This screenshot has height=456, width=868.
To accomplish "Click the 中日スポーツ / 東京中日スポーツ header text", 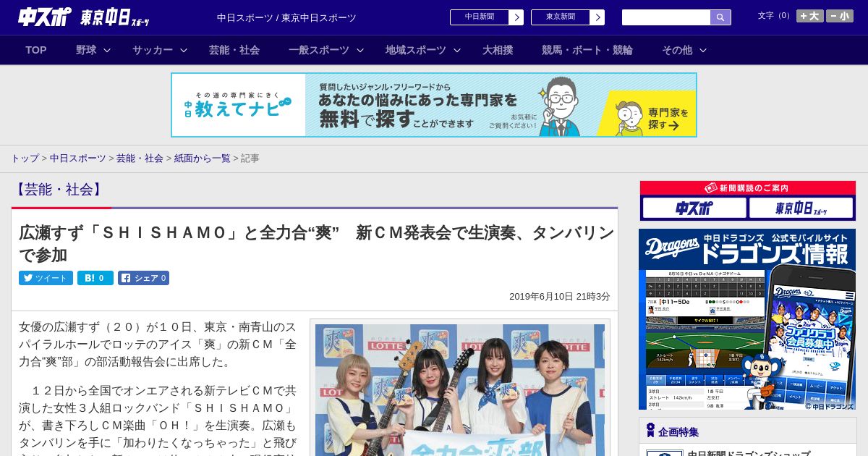I will (x=286, y=18).
